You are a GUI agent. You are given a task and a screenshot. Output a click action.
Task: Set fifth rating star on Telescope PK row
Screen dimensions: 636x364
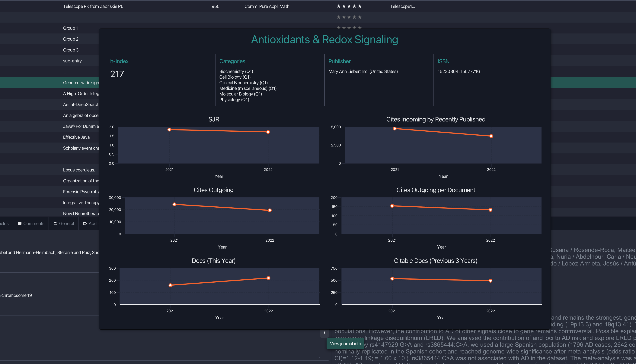tap(360, 6)
